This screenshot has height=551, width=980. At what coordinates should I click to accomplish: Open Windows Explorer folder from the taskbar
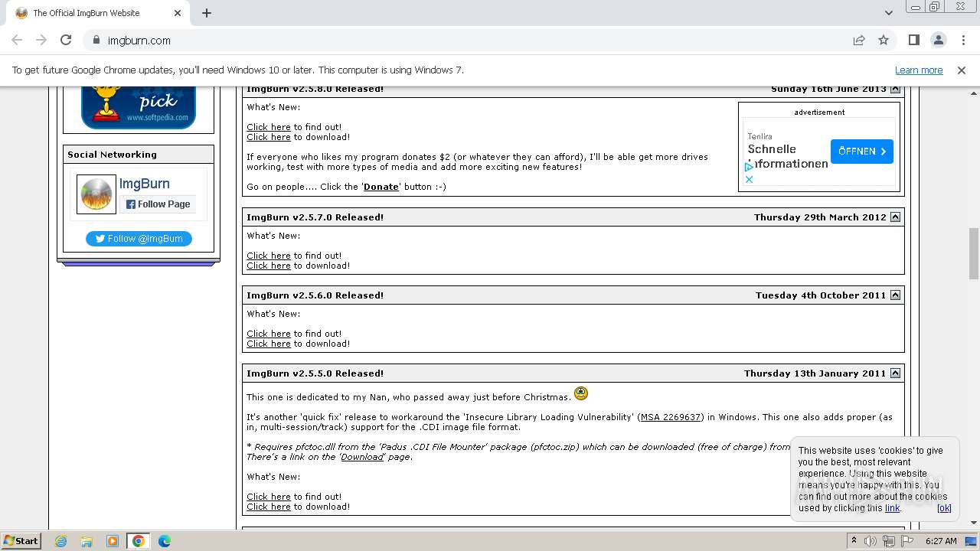(x=87, y=541)
